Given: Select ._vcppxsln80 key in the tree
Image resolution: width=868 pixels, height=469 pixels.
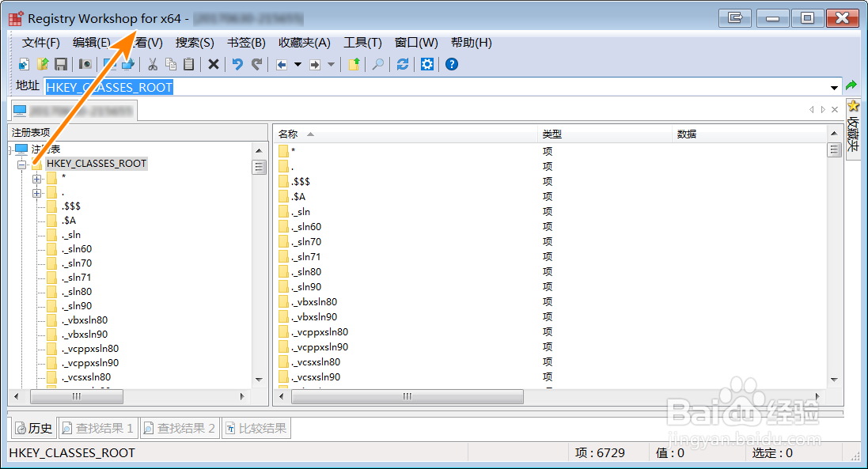Looking at the screenshot, I should pos(90,349).
